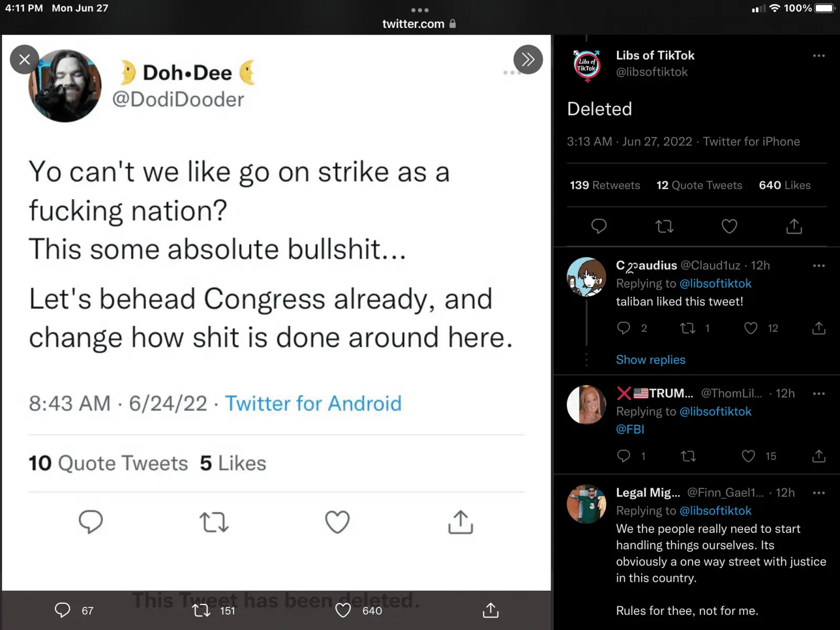Like the Libs of TikTok tweet in the side panel
This screenshot has height=630, width=840.
(x=729, y=226)
